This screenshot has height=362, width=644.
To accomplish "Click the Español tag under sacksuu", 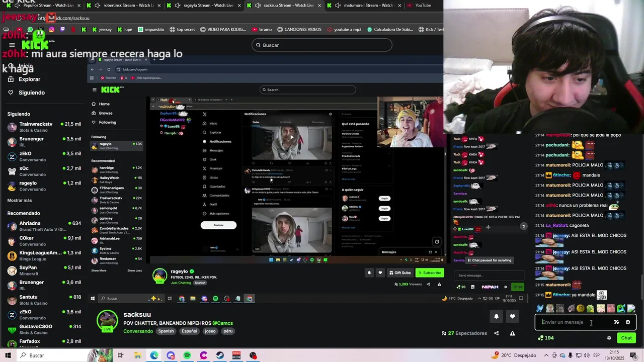I will pos(189,331).
